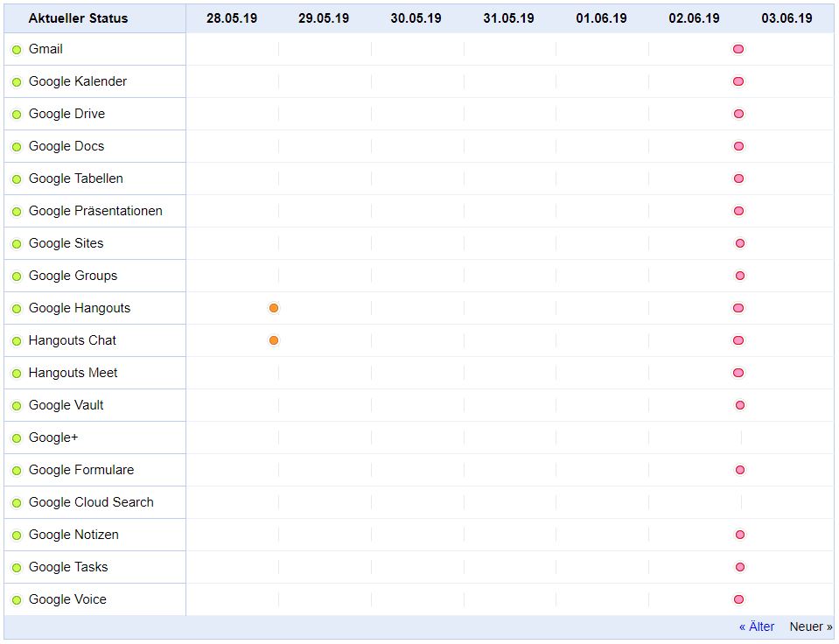Select the Google Cloud Search service name
This screenshot has width=839, height=644.
pyautogui.click(x=91, y=502)
